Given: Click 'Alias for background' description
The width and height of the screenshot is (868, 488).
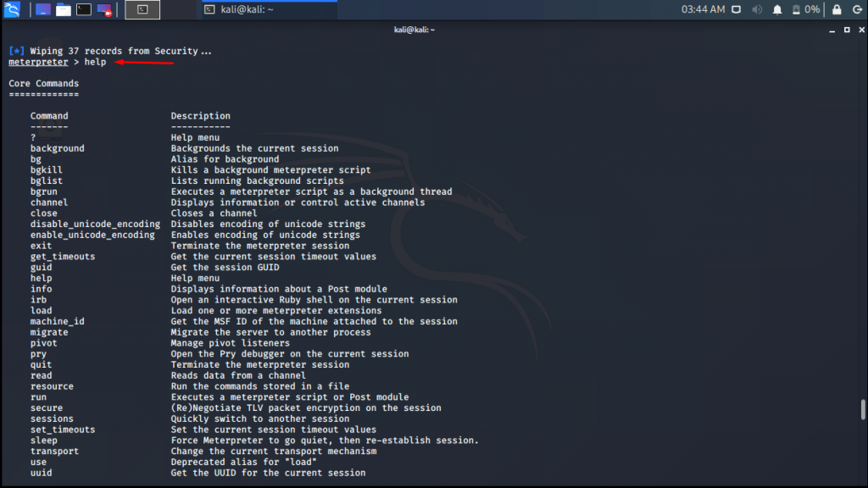Looking at the screenshot, I should [225, 159].
